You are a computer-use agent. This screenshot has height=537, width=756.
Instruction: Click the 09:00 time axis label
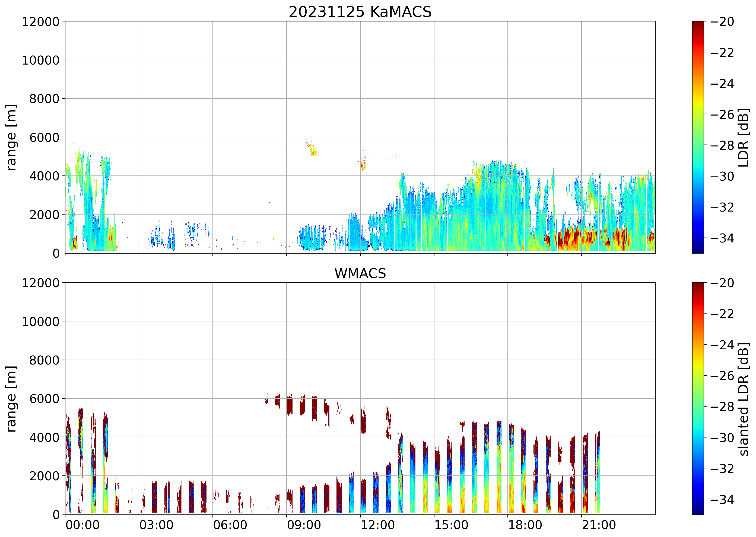click(x=304, y=525)
